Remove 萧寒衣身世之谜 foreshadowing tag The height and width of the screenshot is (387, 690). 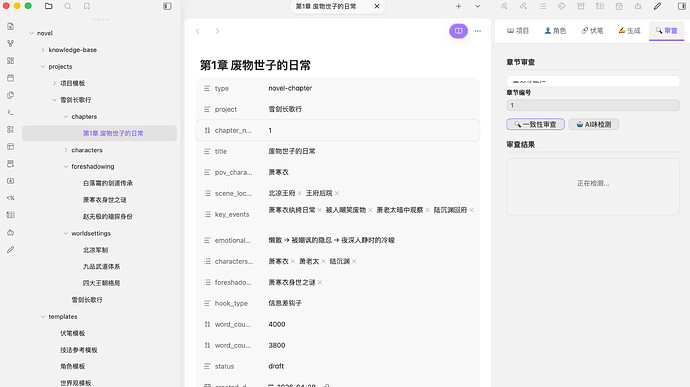319,282
